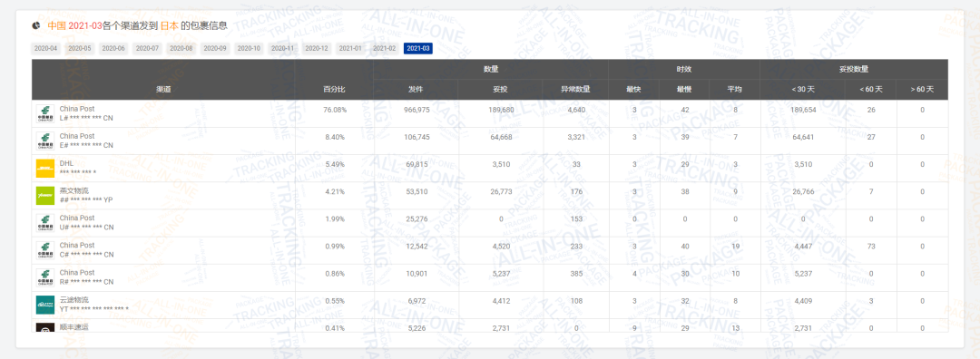Switch to the 2020-09 month tab

click(215, 48)
